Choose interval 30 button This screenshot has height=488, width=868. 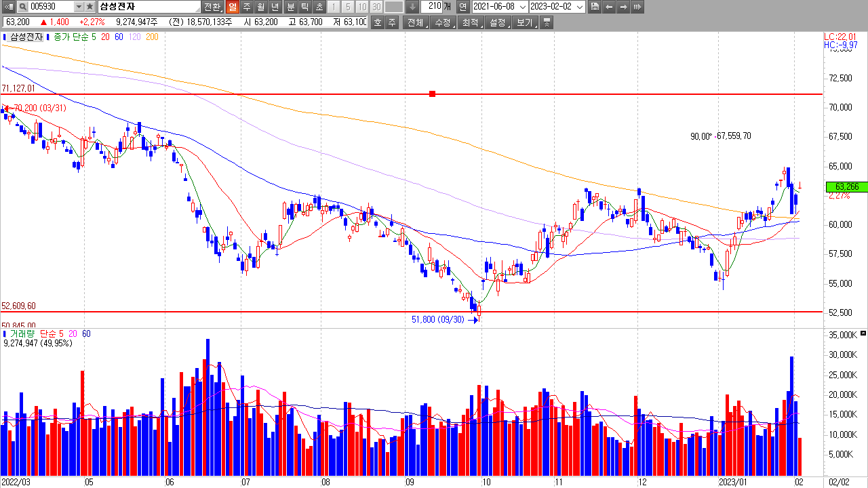pos(376,7)
